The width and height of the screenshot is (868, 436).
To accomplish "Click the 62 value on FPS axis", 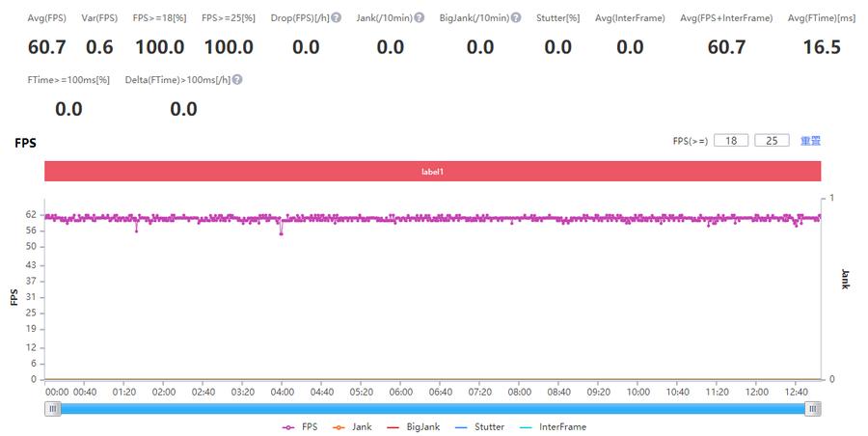I will (x=31, y=214).
